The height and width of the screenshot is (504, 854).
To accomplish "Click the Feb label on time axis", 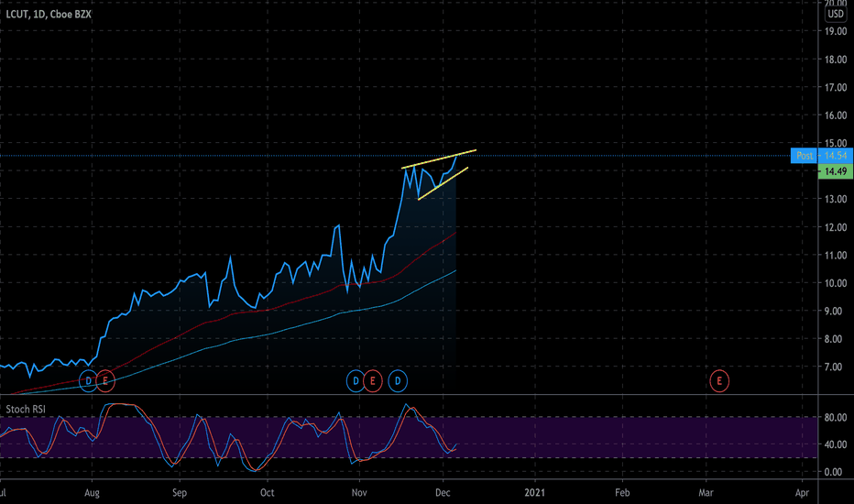I will pyautogui.click(x=622, y=493).
